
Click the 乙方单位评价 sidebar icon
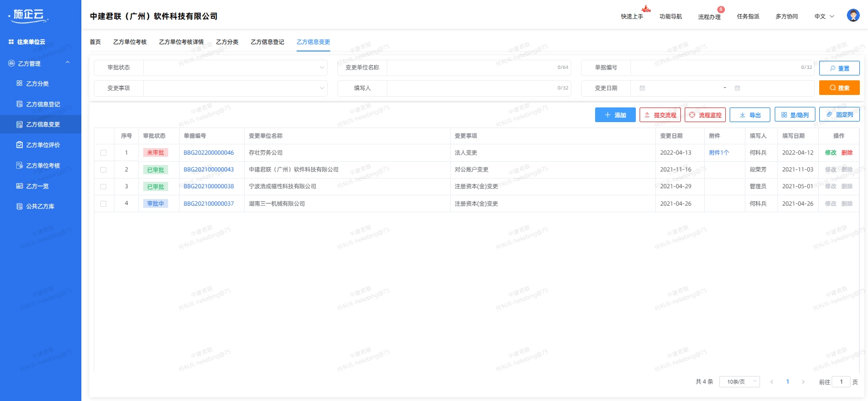tap(20, 145)
